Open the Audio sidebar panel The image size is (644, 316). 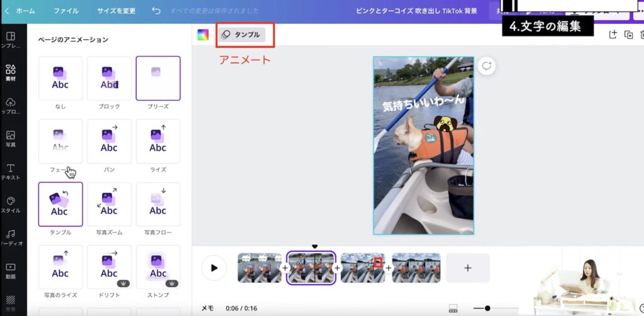coord(11,237)
